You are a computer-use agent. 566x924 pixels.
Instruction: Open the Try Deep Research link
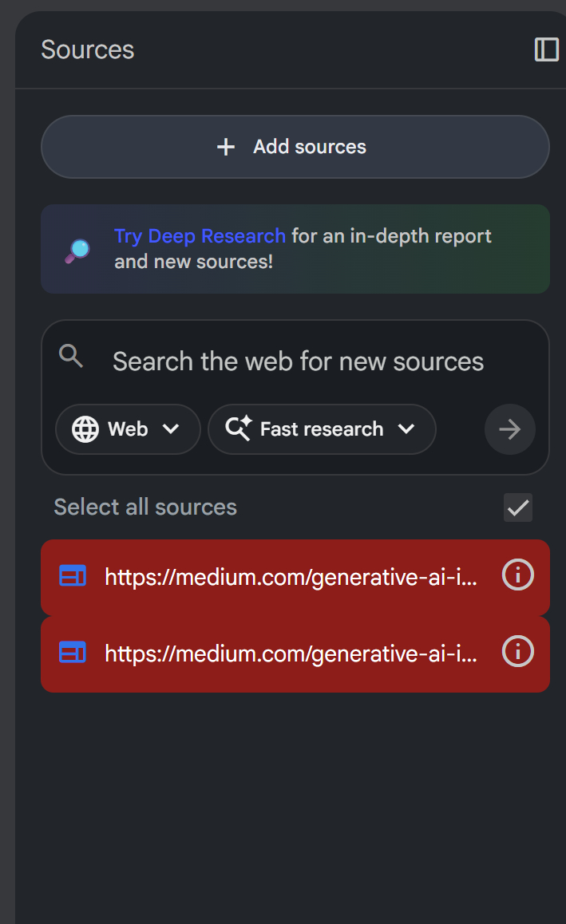pyautogui.click(x=200, y=236)
